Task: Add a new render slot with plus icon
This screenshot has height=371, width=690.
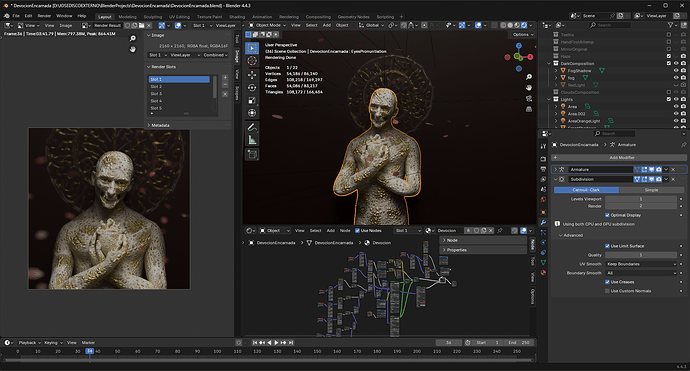Action: pyautogui.click(x=225, y=77)
